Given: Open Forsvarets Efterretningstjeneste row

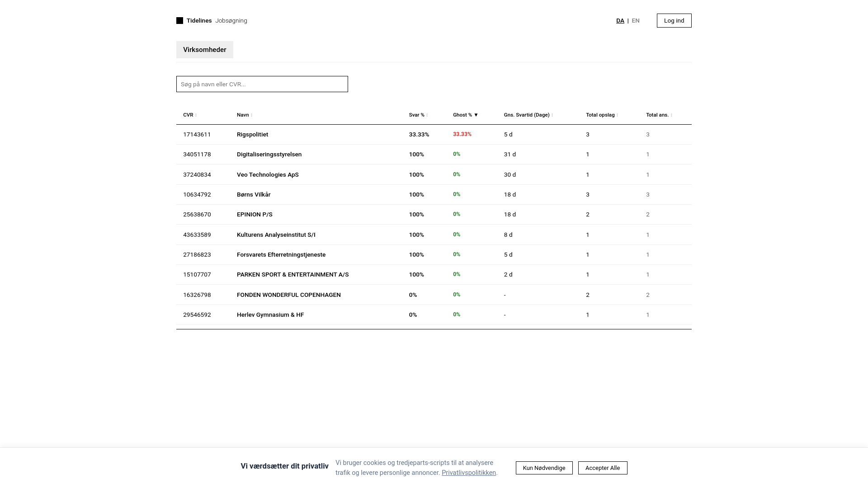Looking at the screenshot, I should [x=434, y=255].
